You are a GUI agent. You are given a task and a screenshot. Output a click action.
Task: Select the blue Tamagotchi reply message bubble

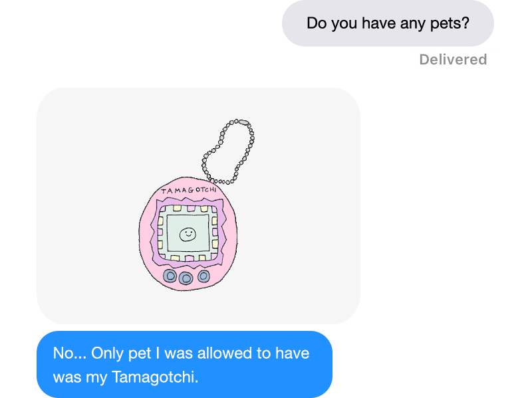pos(185,364)
